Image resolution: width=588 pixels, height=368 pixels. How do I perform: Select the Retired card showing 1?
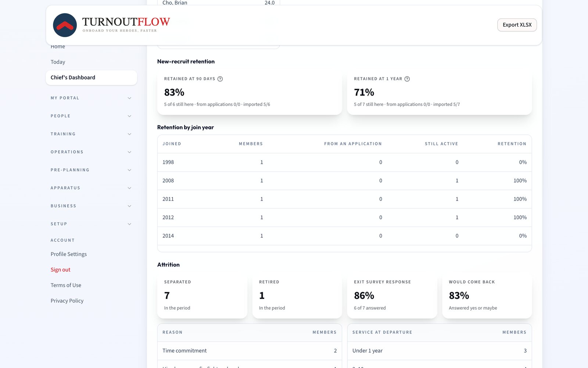click(x=297, y=295)
